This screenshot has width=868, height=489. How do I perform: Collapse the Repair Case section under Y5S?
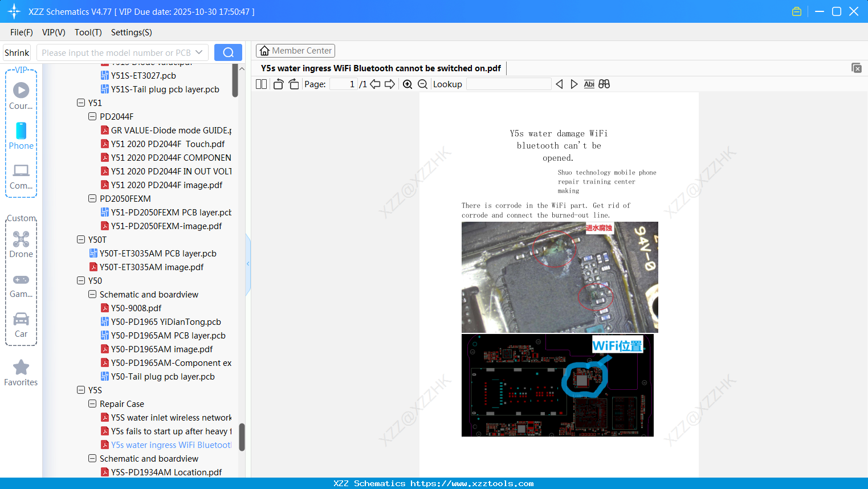click(92, 404)
